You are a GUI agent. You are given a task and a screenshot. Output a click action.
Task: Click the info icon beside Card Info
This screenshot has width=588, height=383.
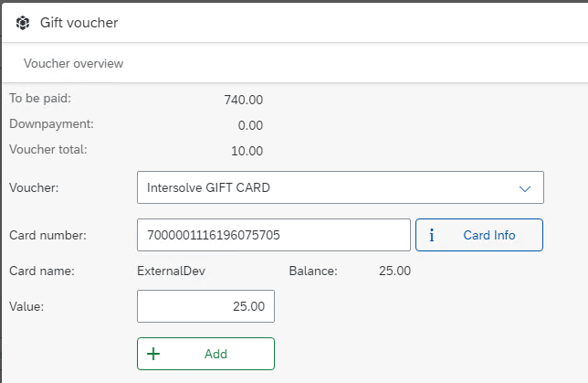click(x=431, y=235)
